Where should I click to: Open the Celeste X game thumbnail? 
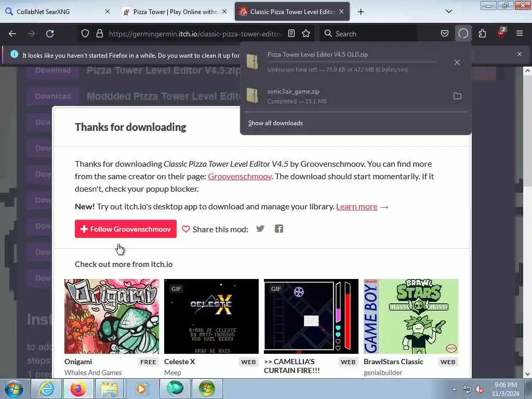[x=211, y=316]
